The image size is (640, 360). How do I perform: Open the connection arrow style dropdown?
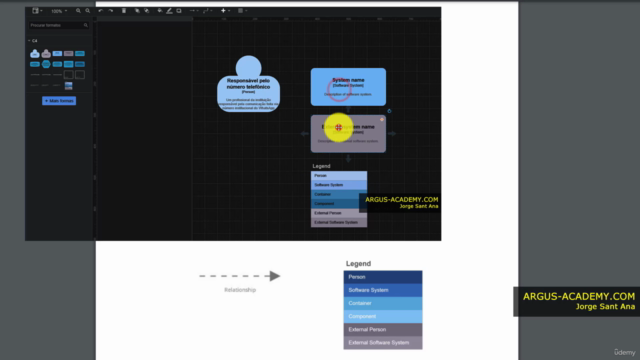click(194, 11)
